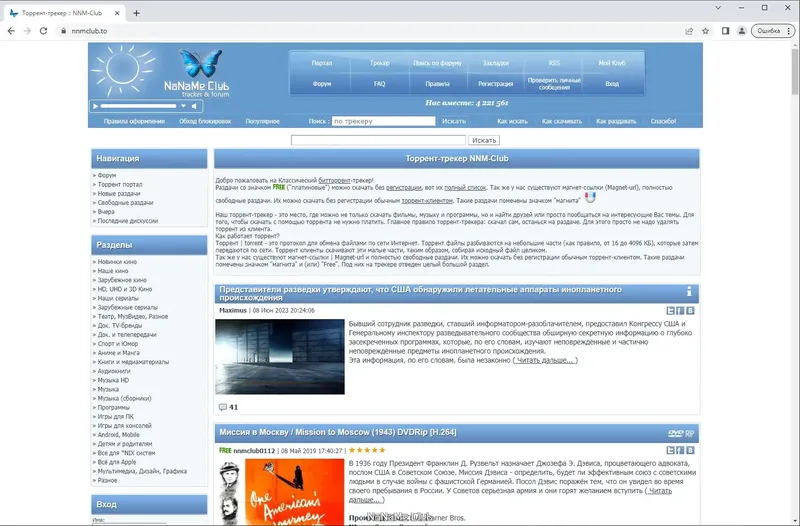The image size is (800, 526).
Task: Open Свободные раздачи in sidebar
Action: point(126,203)
